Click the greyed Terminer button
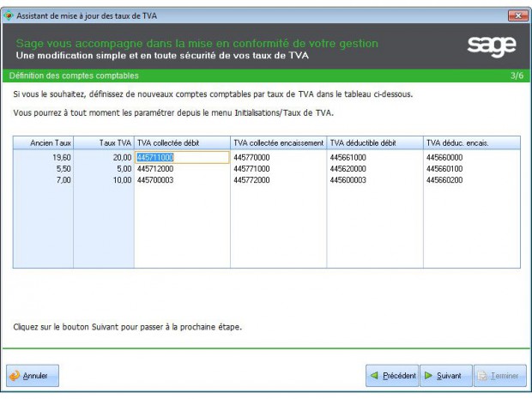Screen dimensions: 532x399 pyautogui.click(x=500, y=376)
